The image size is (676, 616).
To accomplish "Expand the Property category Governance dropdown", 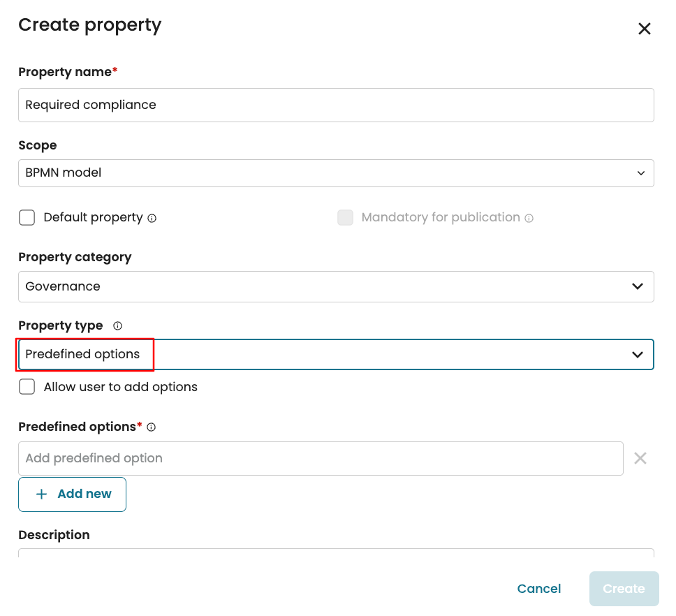I will click(x=335, y=286).
